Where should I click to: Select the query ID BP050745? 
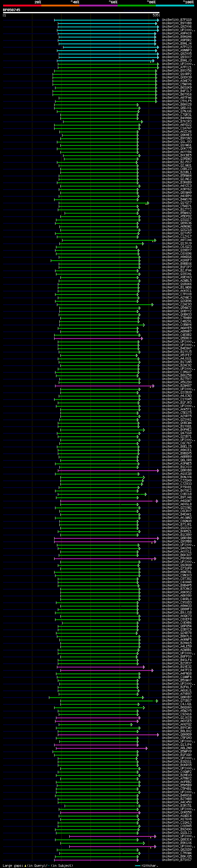pyautogui.click(x=12, y=10)
